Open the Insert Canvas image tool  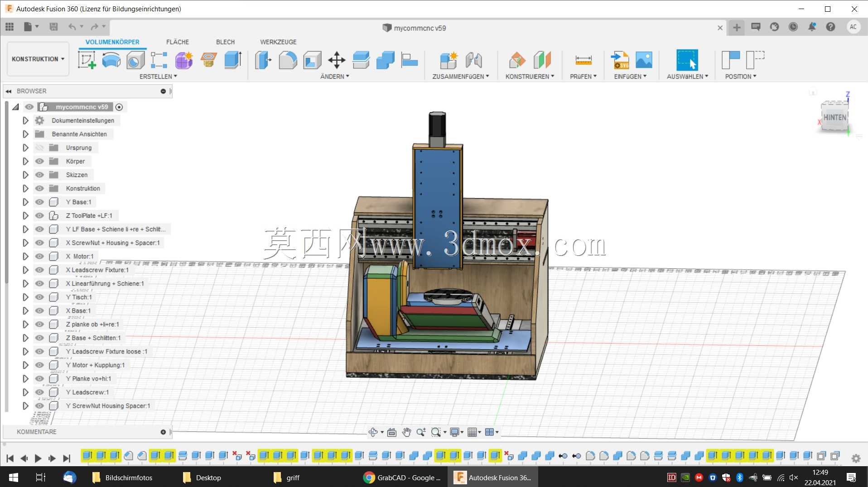pos(644,60)
